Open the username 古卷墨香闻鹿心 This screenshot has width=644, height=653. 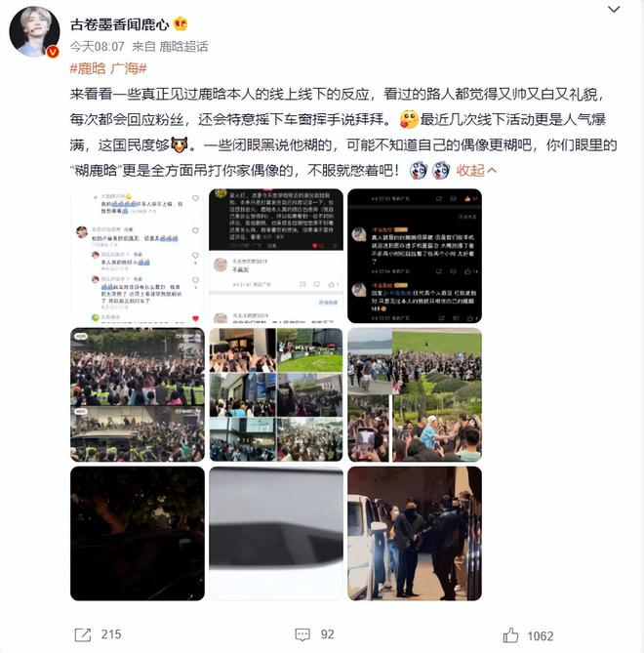click(x=119, y=24)
